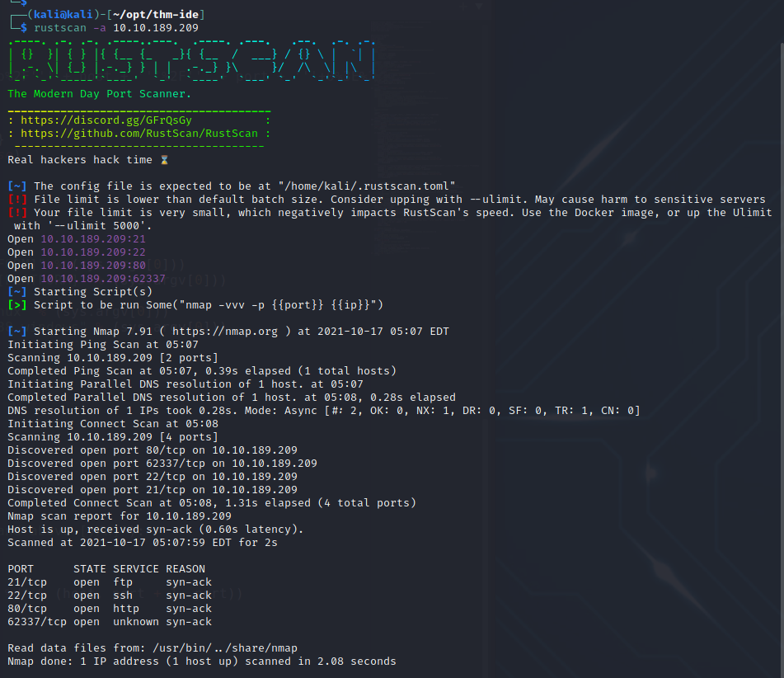Click 'Starting Nmap 7.91' text
This screenshot has width=784, height=678.
click(93, 332)
